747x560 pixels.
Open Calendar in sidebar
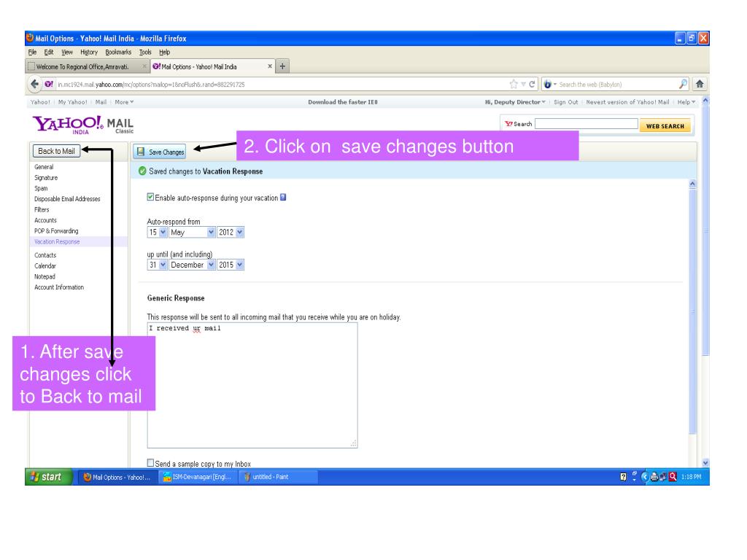click(x=44, y=265)
